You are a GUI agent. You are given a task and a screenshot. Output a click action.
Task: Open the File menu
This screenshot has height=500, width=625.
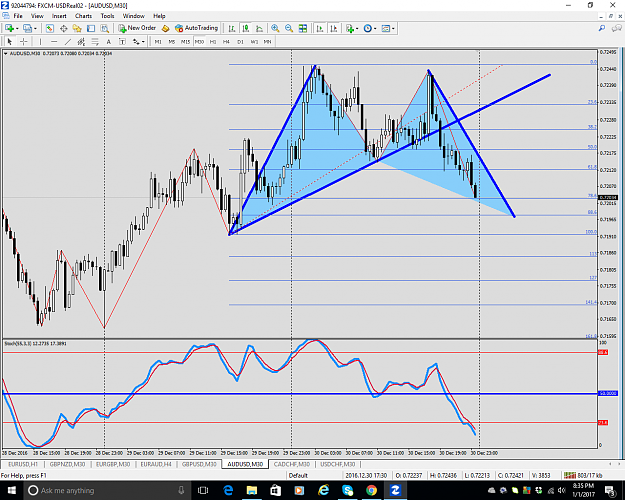coord(18,16)
